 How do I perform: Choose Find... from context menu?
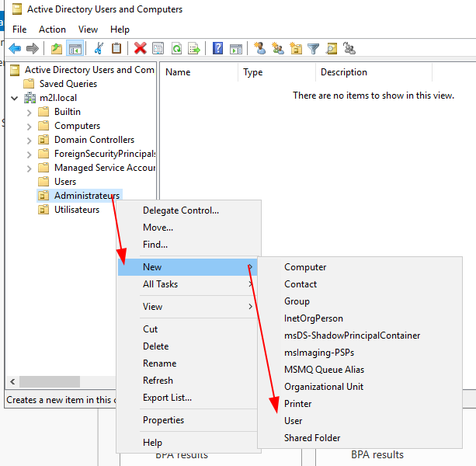[x=188, y=245]
